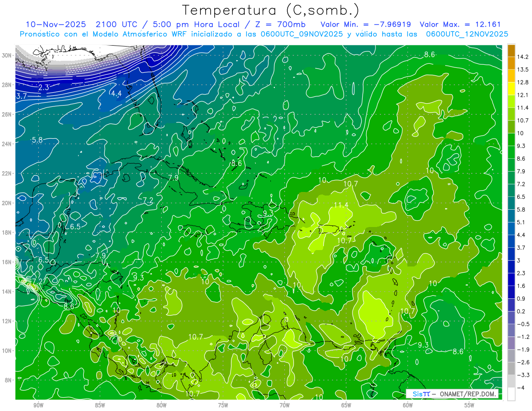Click the "8N" latitude axis label
This screenshot has width=532, height=411.
pos(9,380)
